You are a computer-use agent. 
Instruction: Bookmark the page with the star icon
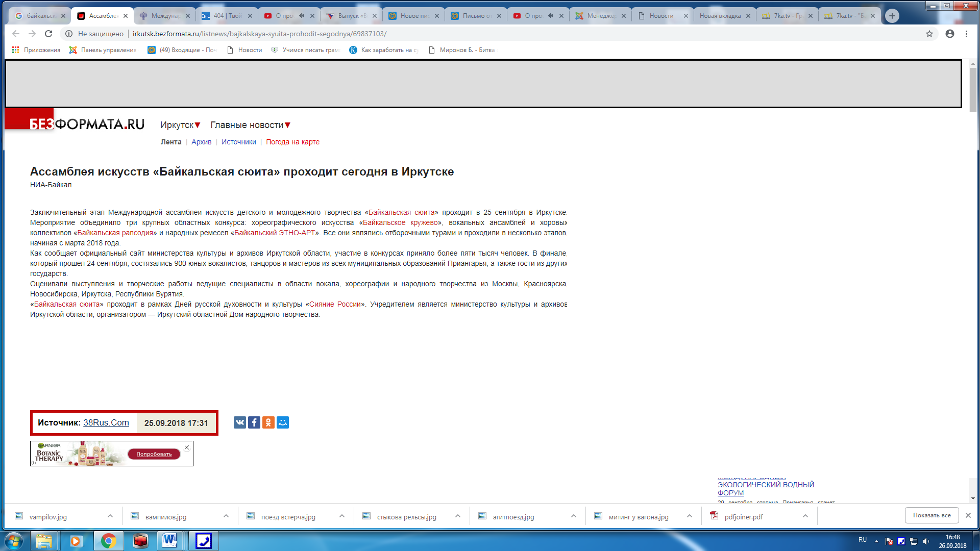pyautogui.click(x=929, y=34)
